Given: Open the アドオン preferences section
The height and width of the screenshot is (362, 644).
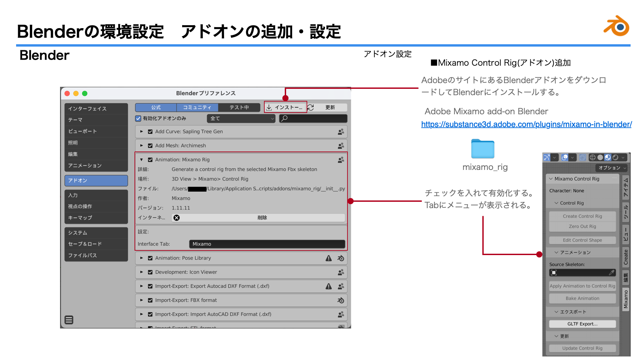Looking at the screenshot, I should 96,180.
